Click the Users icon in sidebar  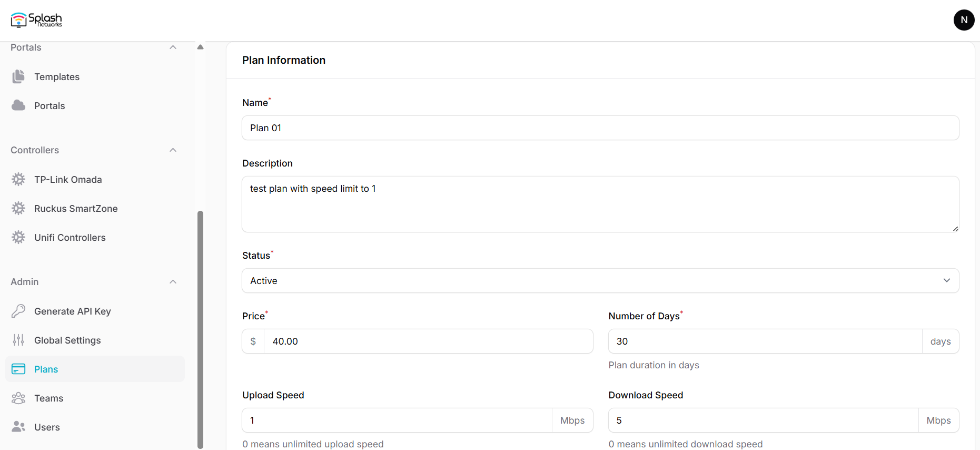click(x=18, y=427)
